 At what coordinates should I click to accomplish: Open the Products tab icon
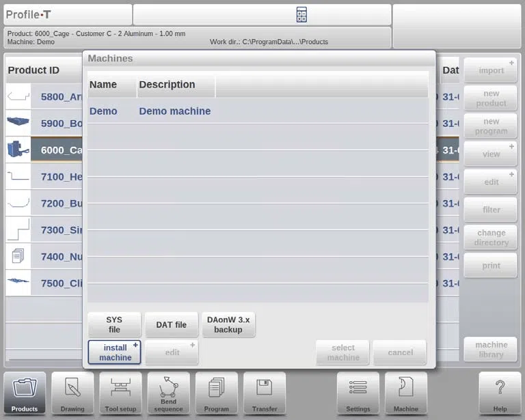pyautogui.click(x=25, y=393)
